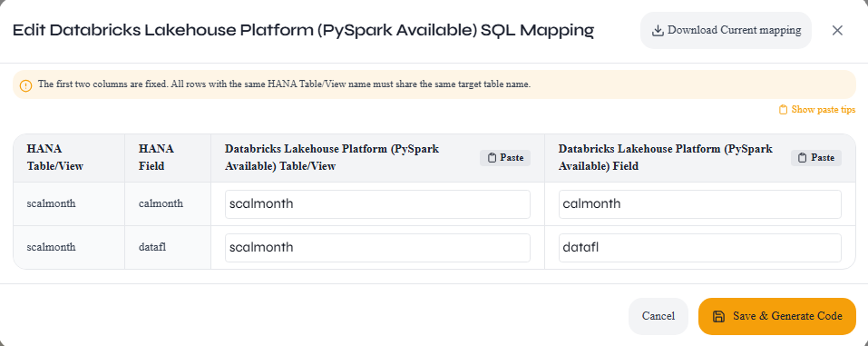Screen dimensions: 868x346
Task: Edit target table field for calmonth row
Action: click(377, 204)
